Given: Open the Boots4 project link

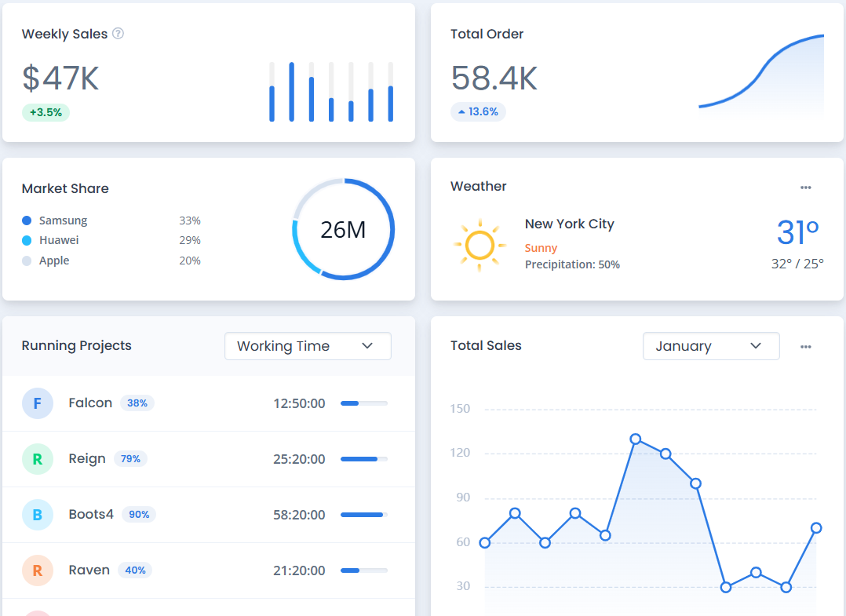Looking at the screenshot, I should pos(91,515).
